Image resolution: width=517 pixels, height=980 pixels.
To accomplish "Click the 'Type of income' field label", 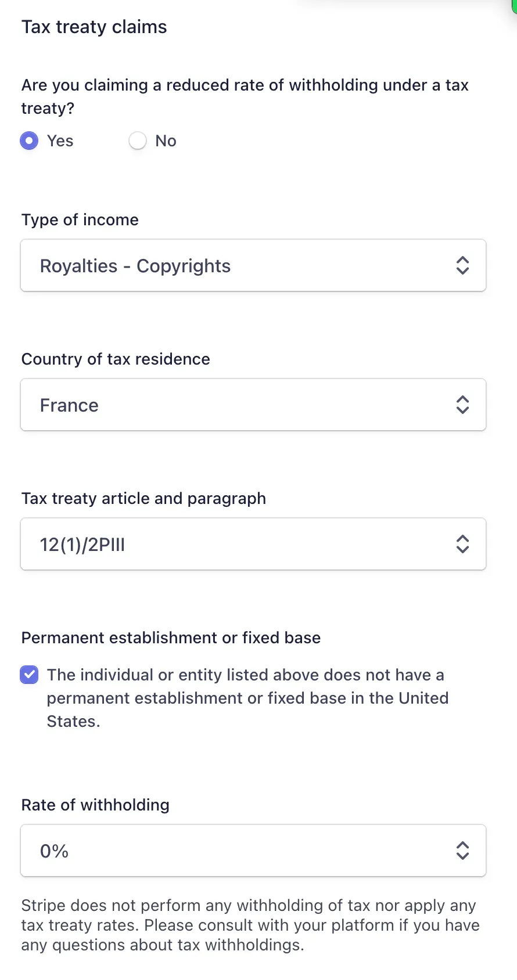I will pyautogui.click(x=80, y=220).
